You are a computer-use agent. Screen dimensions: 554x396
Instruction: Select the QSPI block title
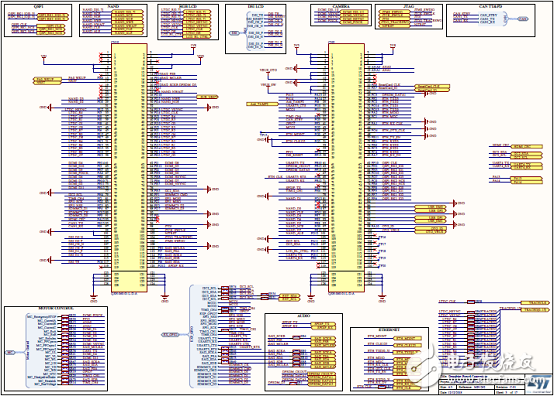[39, 7]
